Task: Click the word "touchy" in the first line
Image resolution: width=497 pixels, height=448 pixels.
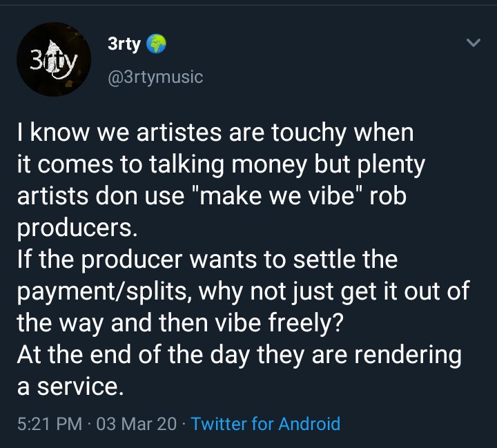Action: pyautogui.click(x=309, y=133)
